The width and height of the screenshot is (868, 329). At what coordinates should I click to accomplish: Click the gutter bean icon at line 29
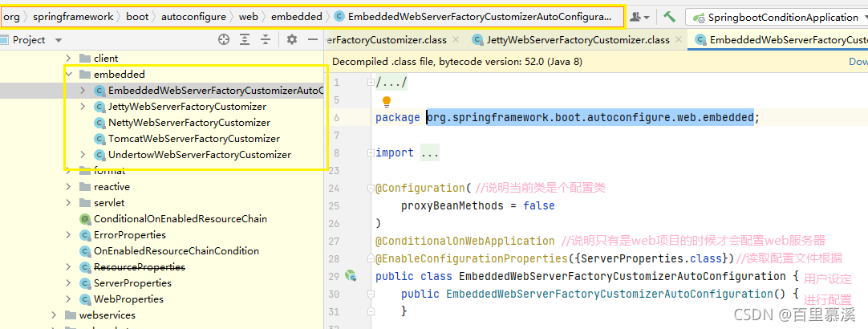pyautogui.click(x=351, y=275)
